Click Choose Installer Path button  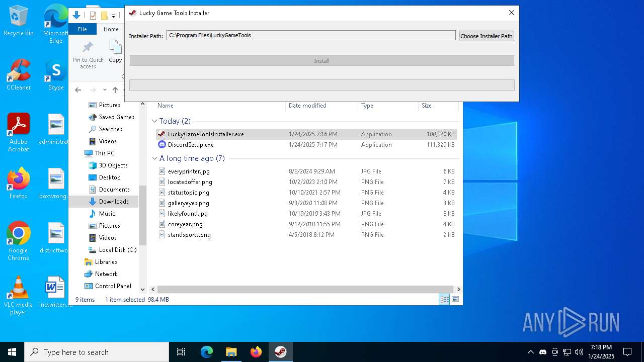(x=487, y=36)
